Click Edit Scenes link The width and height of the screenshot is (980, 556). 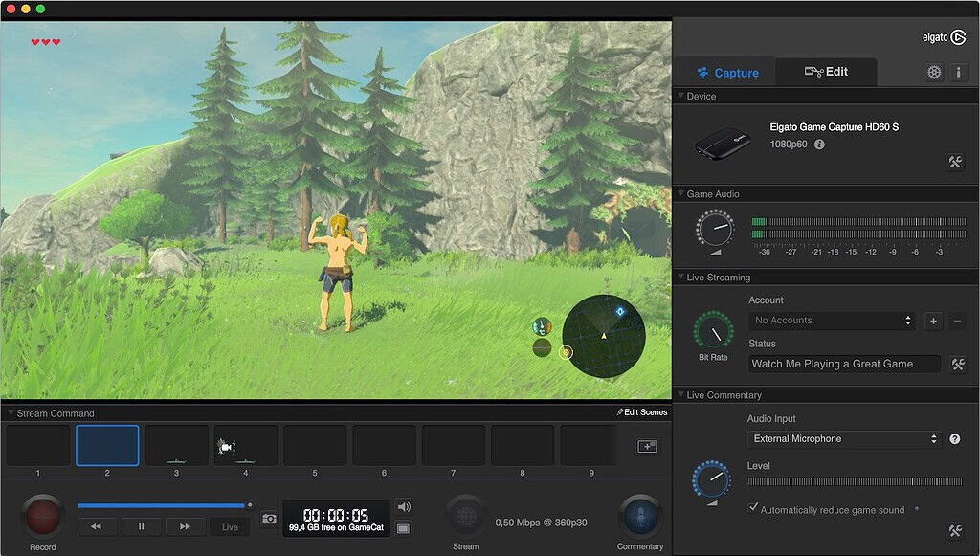(642, 412)
